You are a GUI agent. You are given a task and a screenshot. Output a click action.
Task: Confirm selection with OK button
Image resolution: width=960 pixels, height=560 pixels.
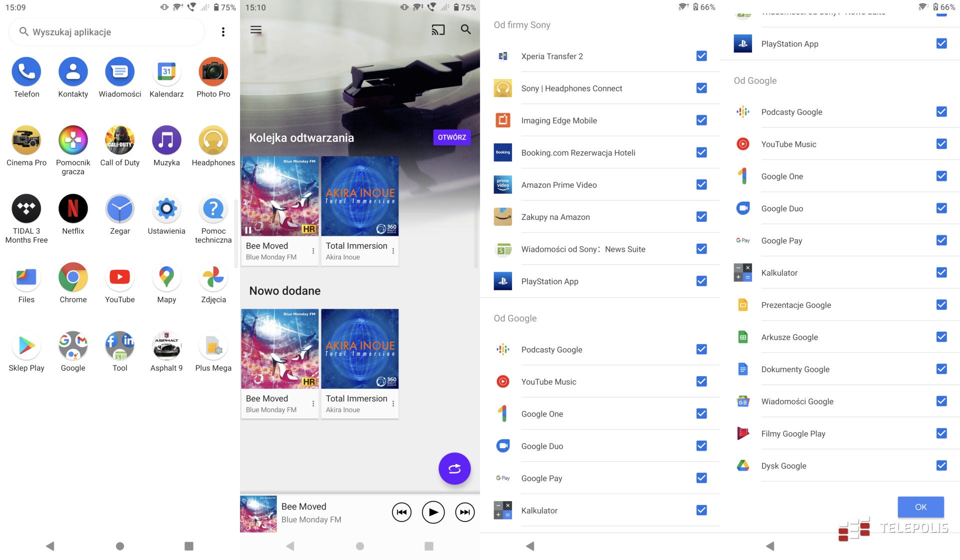(x=920, y=507)
